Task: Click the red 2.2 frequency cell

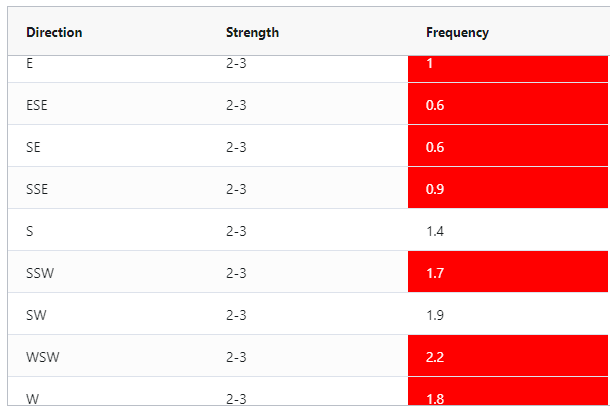Action: (508, 357)
